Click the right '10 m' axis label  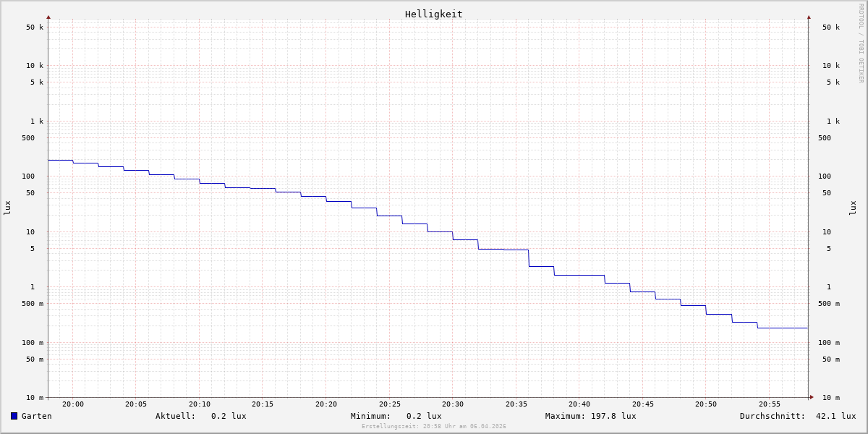831,398
